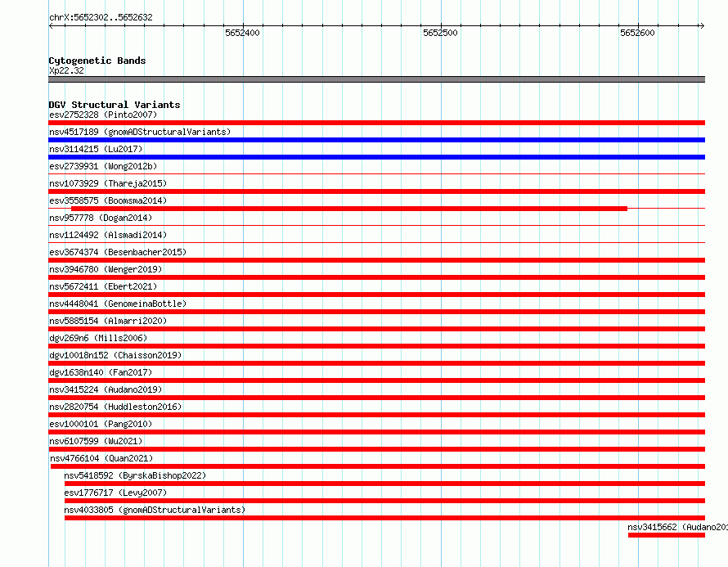728x567 pixels.
Task: Click the red bar under esv2752328
Action: click(x=376, y=123)
